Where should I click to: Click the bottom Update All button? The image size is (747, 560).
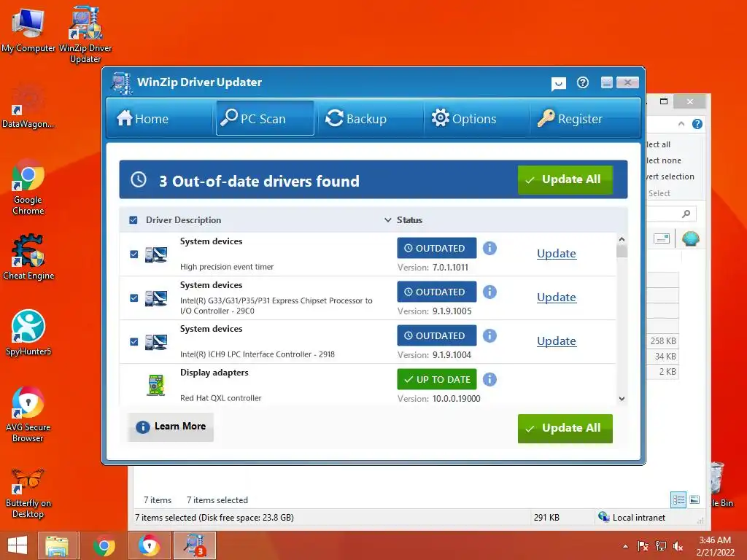tap(565, 429)
